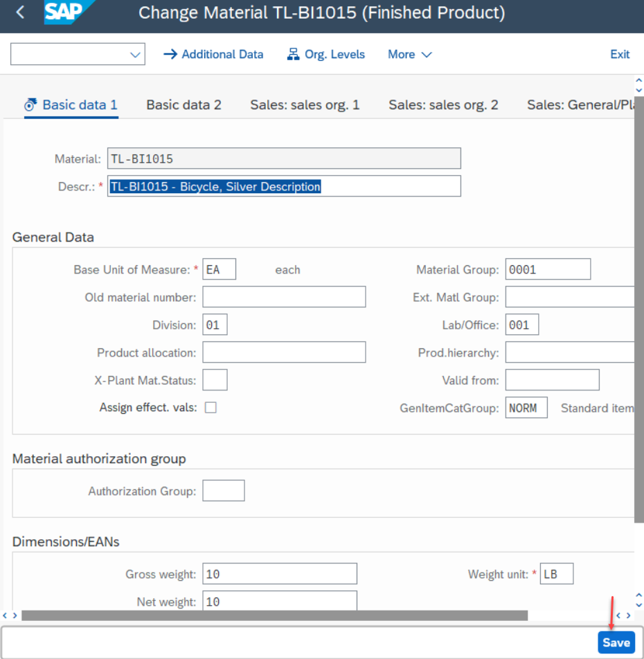Select the Basic data 1 tab
The image size is (644, 659).
point(71,105)
